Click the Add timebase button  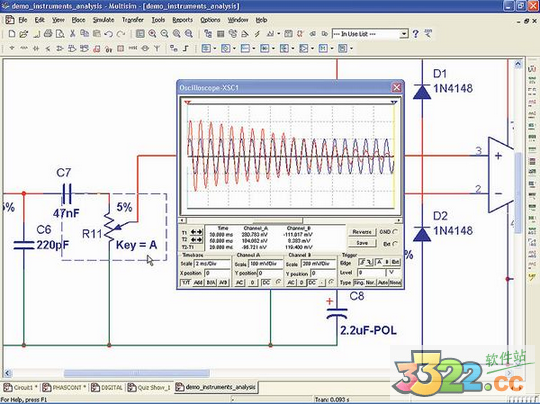198,283
